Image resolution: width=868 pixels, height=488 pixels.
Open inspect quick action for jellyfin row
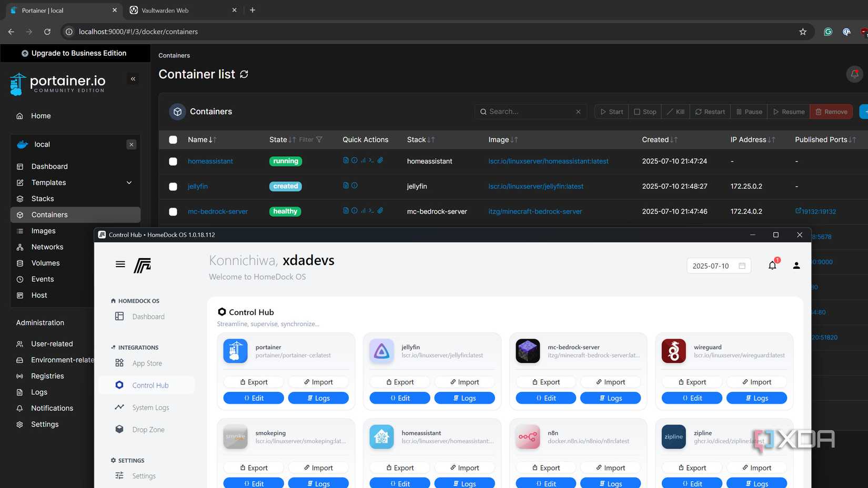(x=354, y=186)
